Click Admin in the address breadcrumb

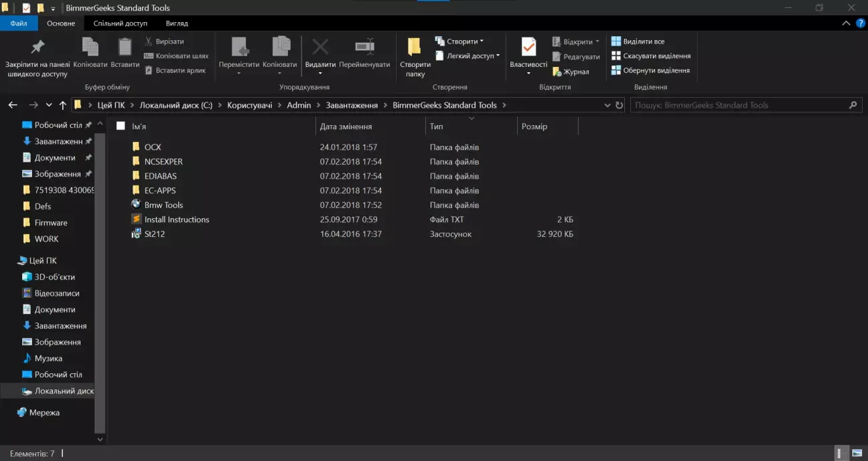299,105
